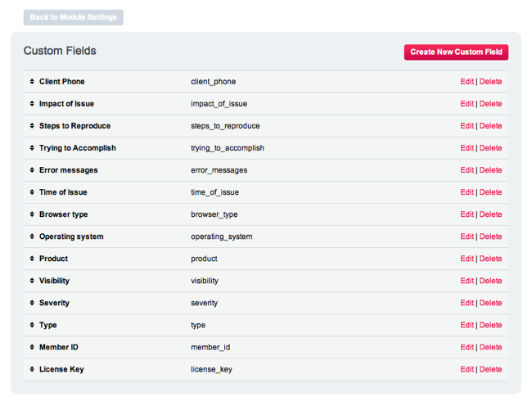
Task: Click the reorder icon beside Product
Action: tap(32, 259)
